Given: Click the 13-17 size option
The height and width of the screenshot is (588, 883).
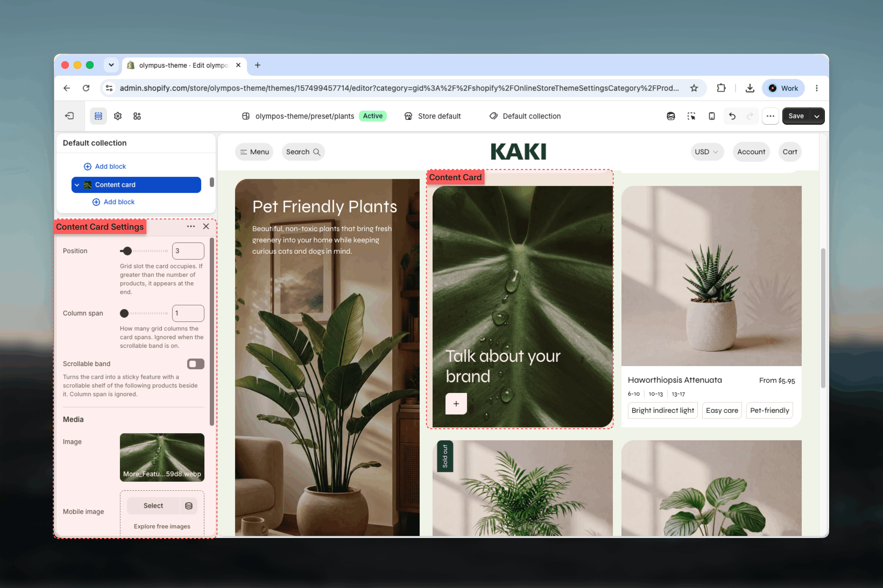Looking at the screenshot, I should (678, 394).
